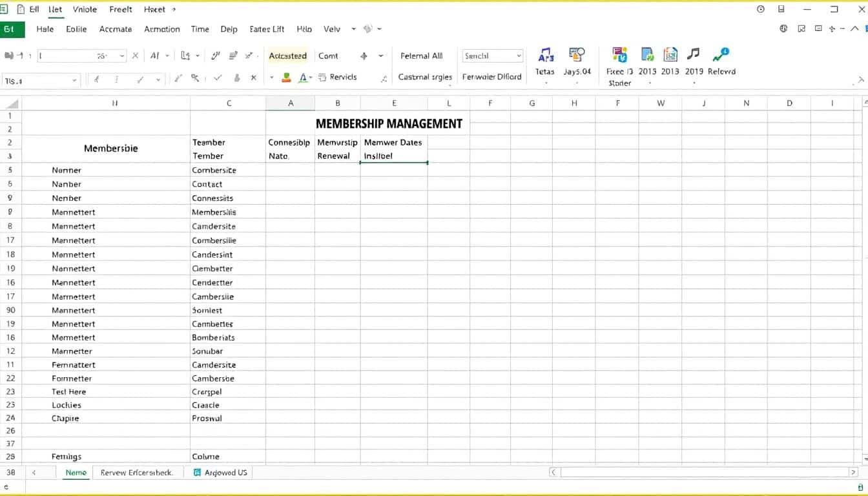Open the dropdown arrow right of Comt

point(380,56)
